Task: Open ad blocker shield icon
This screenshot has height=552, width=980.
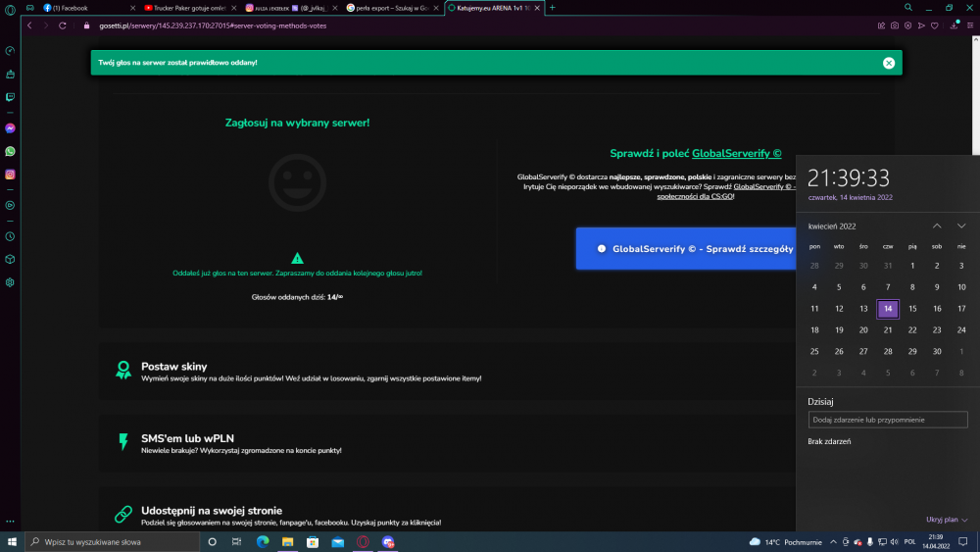Action: [907, 25]
